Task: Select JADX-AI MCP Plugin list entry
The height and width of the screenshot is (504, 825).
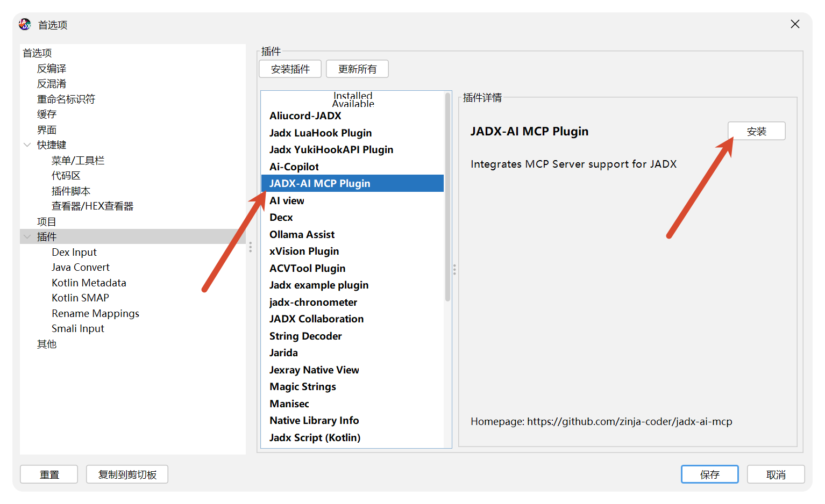Action: [352, 184]
